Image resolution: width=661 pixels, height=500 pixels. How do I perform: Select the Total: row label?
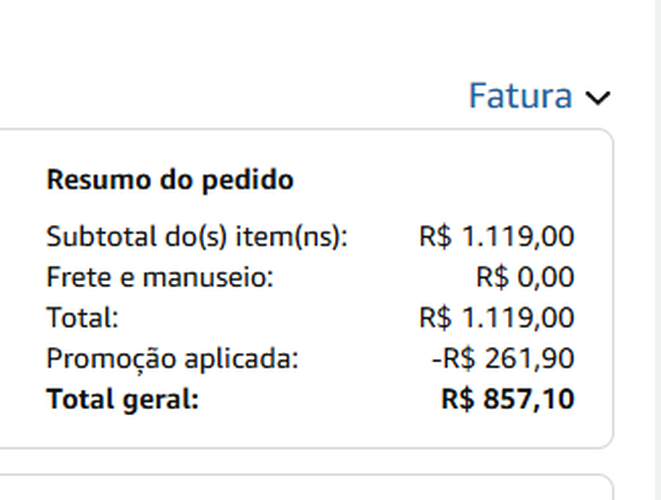click(x=83, y=318)
